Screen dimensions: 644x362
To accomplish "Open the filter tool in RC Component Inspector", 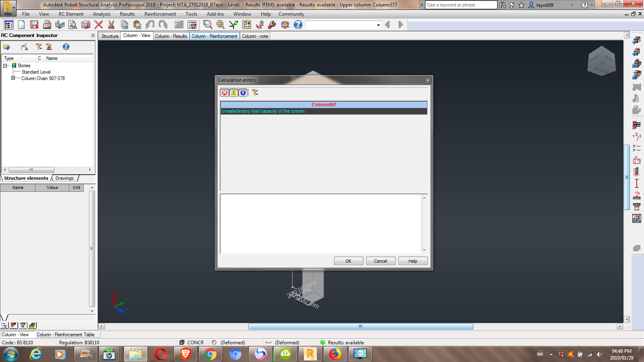I will point(39,47).
